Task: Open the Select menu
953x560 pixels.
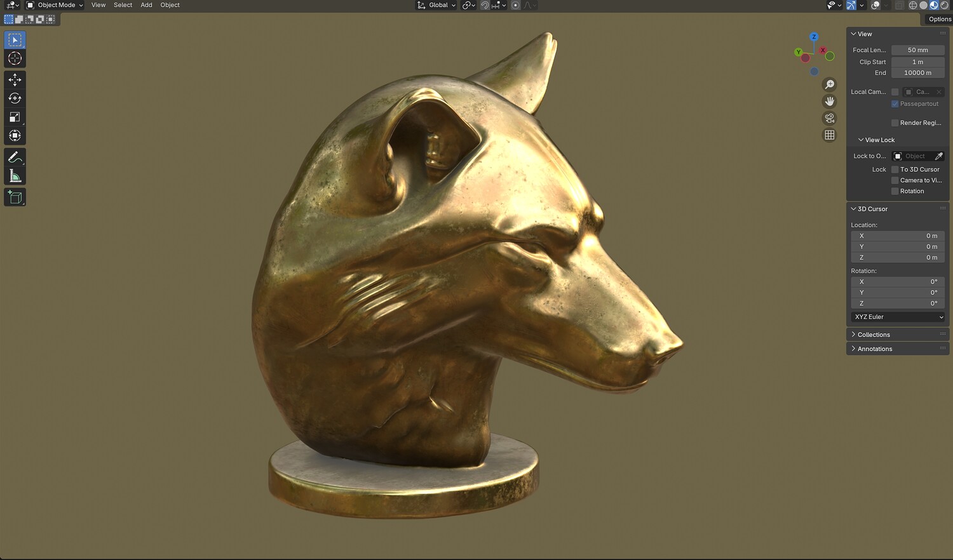Action: click(123, 5)
